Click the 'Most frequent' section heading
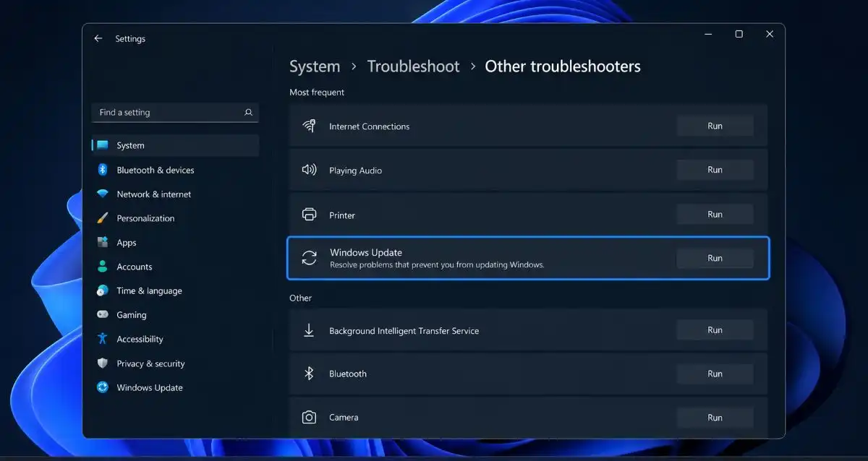This screenshot has width=868, height=461. [317, 92]
